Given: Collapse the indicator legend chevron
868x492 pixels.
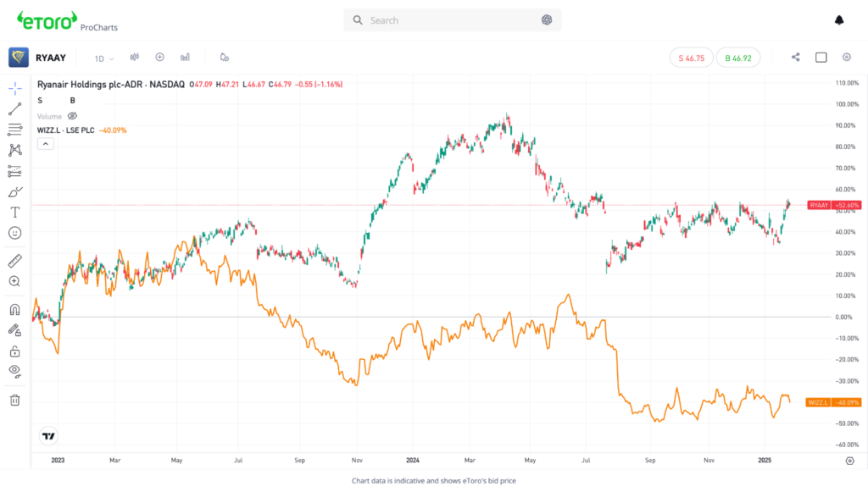Looking at the screenshot, I should 46,144.
